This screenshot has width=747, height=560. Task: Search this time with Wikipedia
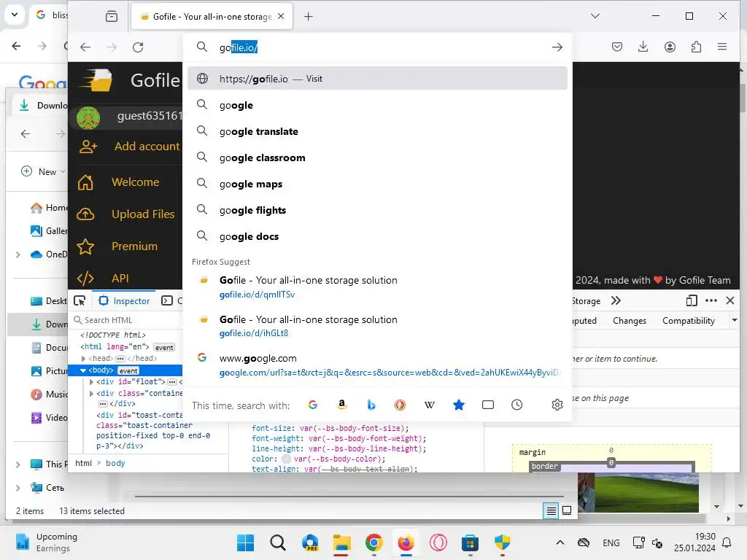pyautogui.click(x=429, y=405)
